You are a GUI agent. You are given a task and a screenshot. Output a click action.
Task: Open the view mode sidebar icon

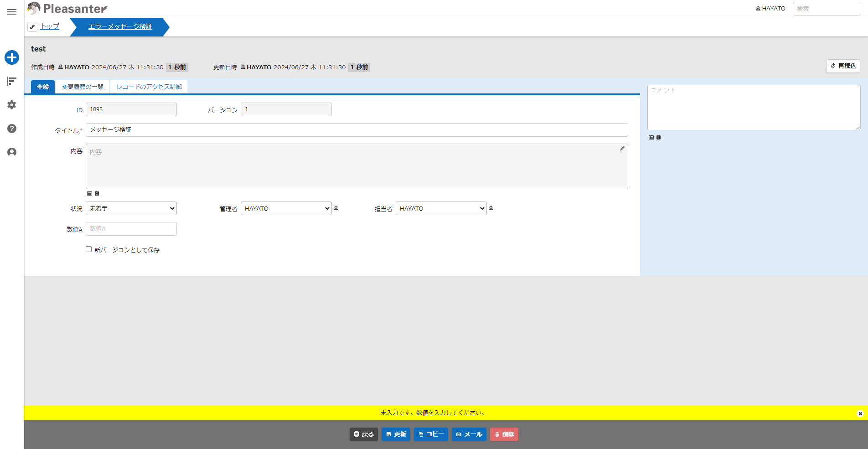point(12,81)
